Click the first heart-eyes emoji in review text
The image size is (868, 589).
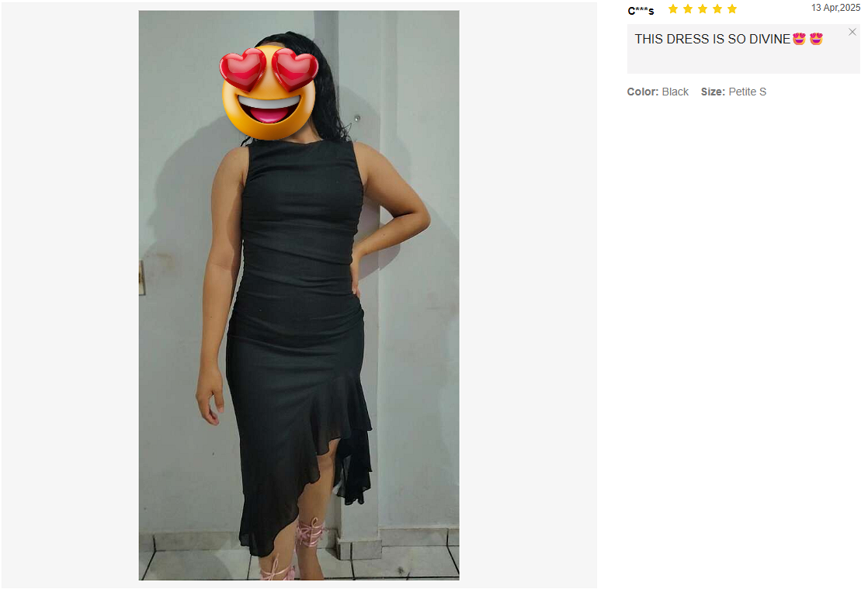tap(799, 39)
